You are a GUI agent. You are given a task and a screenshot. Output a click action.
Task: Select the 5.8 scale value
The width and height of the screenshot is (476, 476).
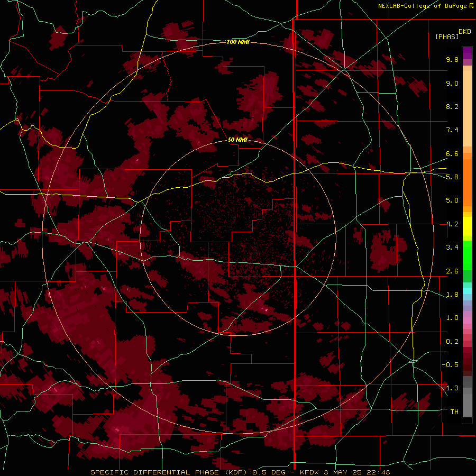click(452, 177)
